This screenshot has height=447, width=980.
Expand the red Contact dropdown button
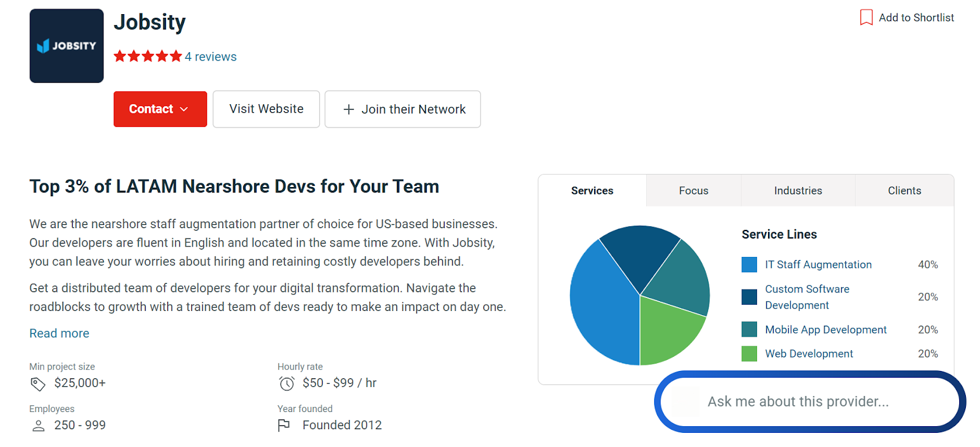(x=160, y=109)
